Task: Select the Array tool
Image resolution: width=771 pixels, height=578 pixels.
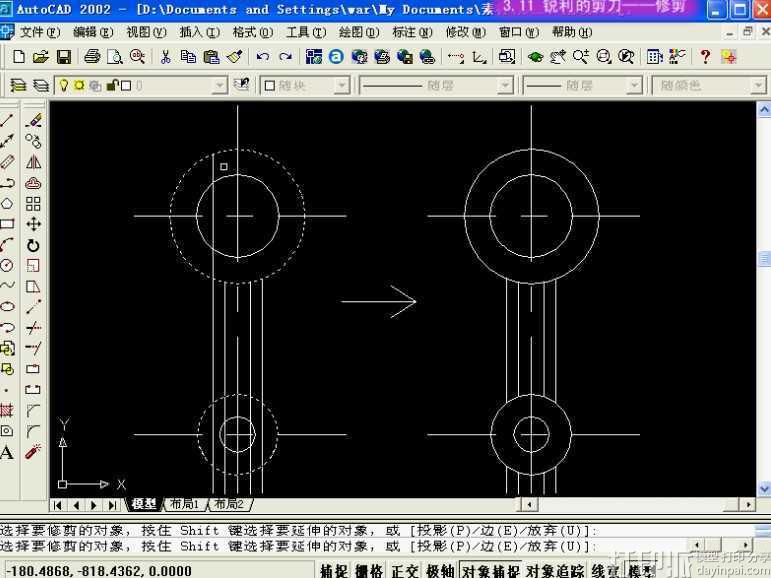Action: coord(33,204)
